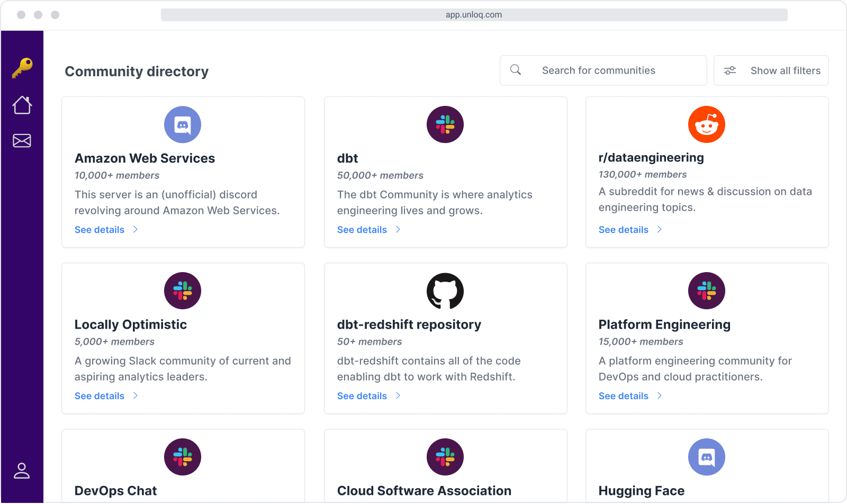Click the growing Slack community description
This screenshot has height=504, width=847.
(183, 368)
